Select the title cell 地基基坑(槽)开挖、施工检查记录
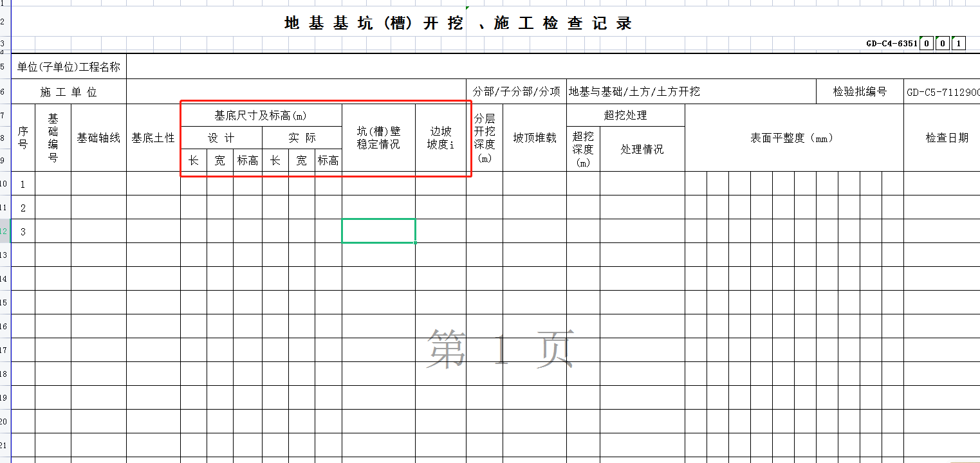980x463 pixels. pos(458,24)
